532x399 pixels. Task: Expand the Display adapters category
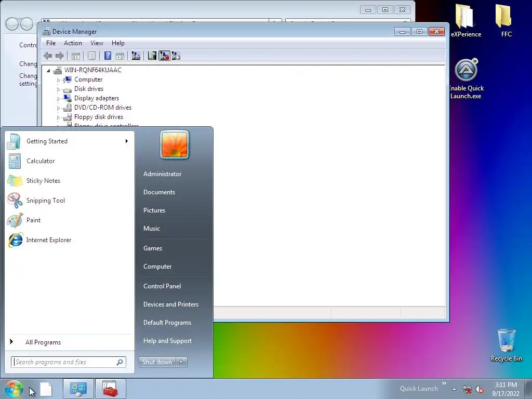pyautogui.click(x=58, y=99)
